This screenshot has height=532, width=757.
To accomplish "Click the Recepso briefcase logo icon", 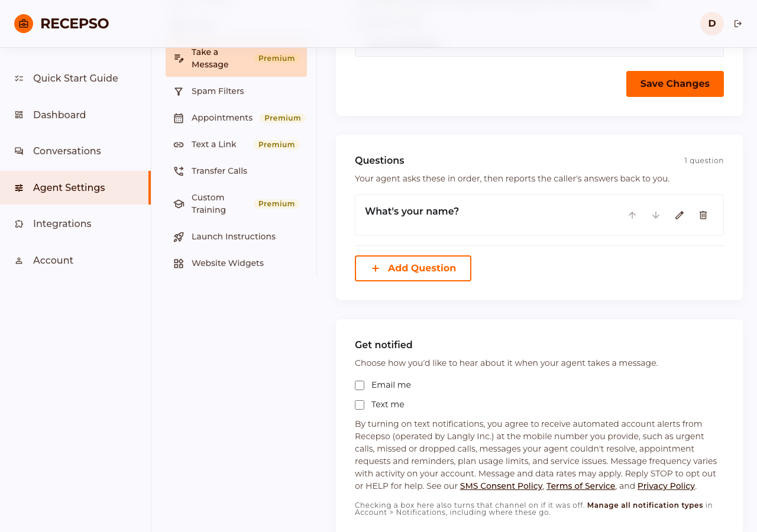I will pyautogui.click(x=24, y=24).
